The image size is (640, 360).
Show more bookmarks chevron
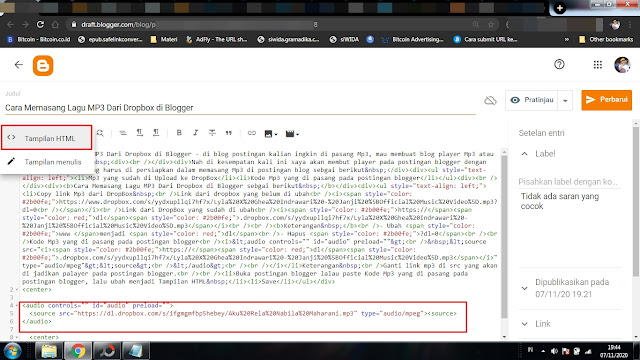click(x=567, y=40)
